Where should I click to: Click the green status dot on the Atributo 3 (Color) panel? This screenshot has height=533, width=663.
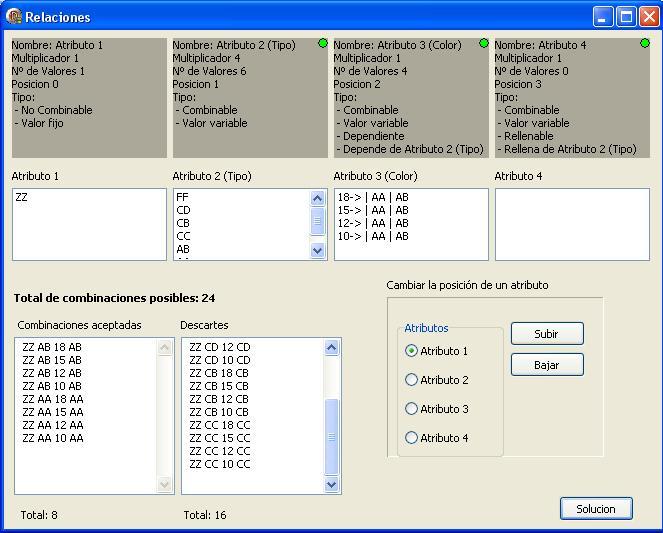coord(484,43)
